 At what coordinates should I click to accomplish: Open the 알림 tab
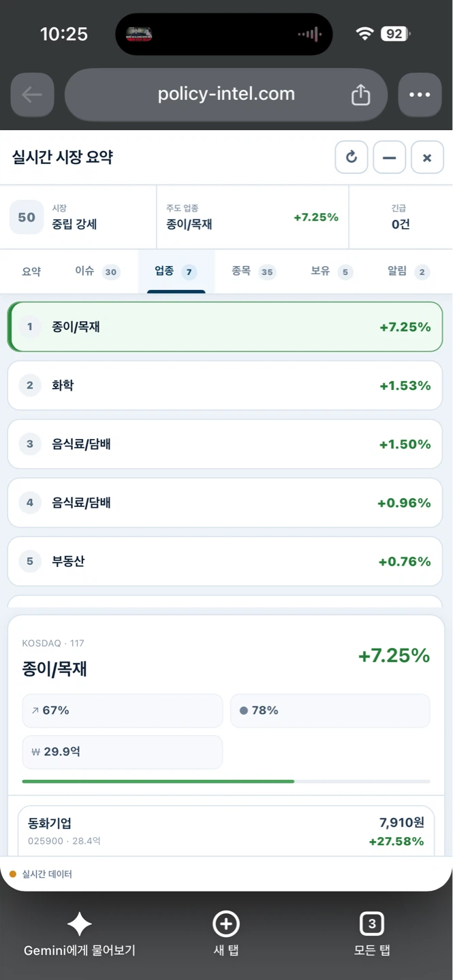point(408,272)
